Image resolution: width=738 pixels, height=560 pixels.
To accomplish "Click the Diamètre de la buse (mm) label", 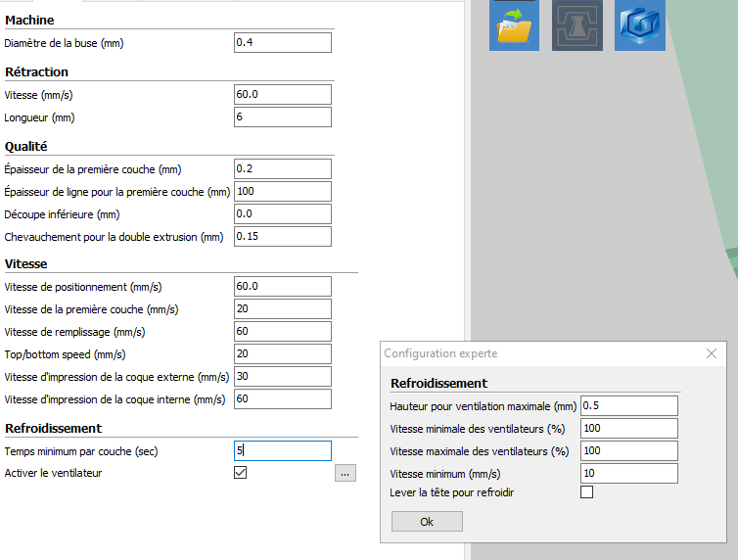I will coord(64,43).
